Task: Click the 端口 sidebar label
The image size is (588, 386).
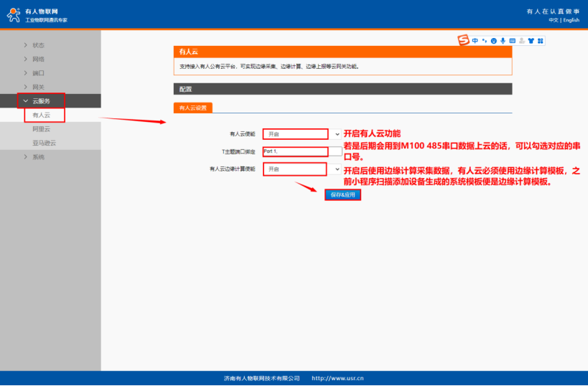Action: pyautogui.click(x=38, y=72)
